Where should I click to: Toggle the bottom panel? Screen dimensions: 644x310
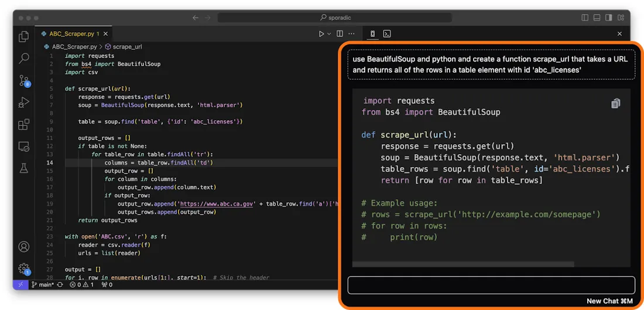(597, 18)
